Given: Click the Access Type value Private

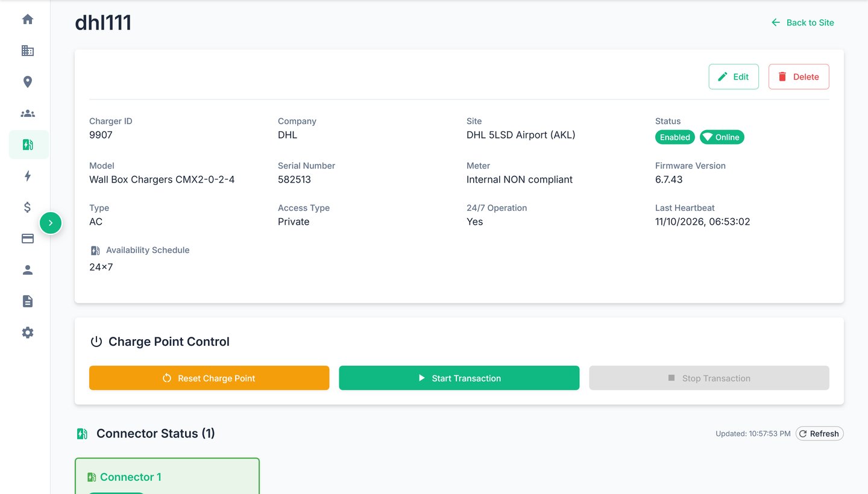Looking at the screenshot, I should point(294,222).
